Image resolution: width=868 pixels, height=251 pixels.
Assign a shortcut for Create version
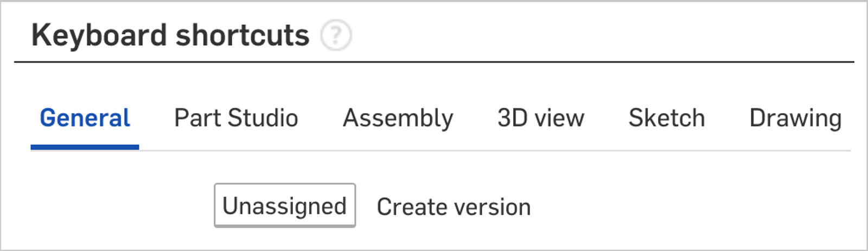(285, 206)
